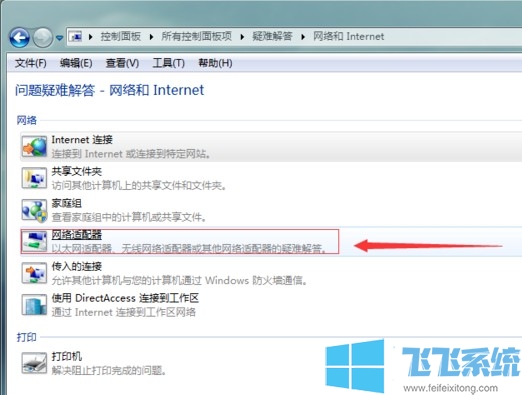Open the 文件(F) menu
The image size is (522, 395).
point(31,63)
